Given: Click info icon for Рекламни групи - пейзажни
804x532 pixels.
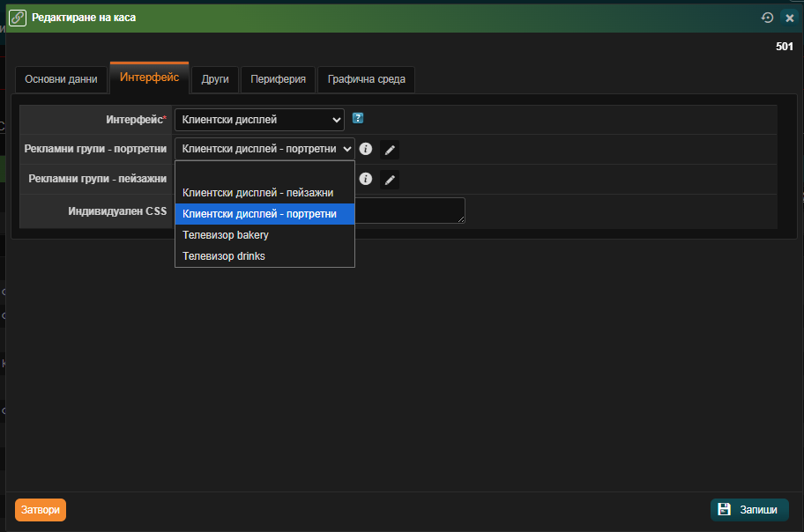Looking at the screenshot, I should tap(366, 179).
